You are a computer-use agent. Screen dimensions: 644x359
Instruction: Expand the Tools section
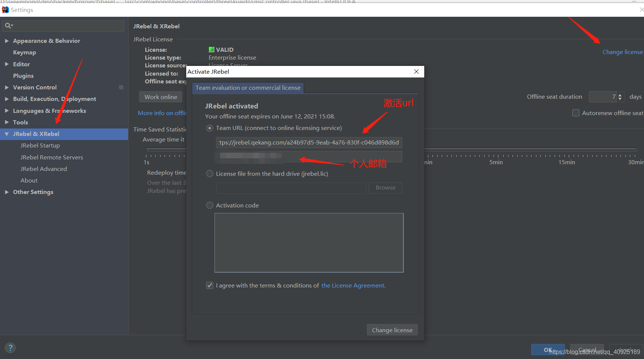[x=7, y=122]
